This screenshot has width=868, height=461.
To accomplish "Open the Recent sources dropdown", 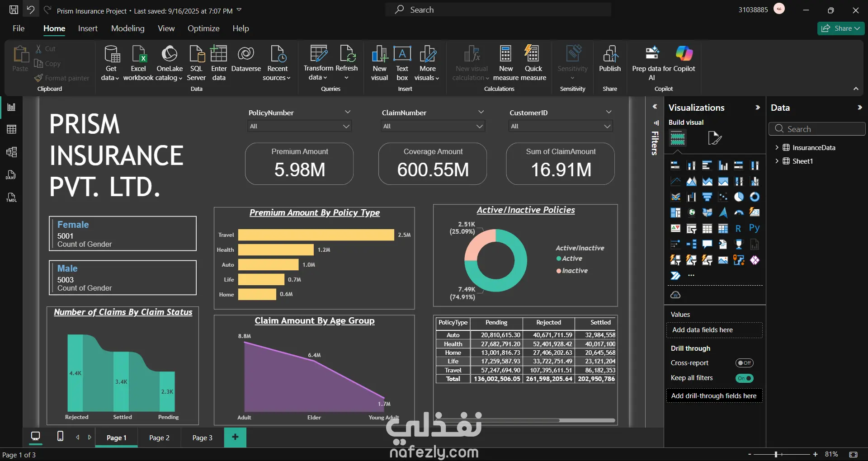I will [x=277, y=63].
